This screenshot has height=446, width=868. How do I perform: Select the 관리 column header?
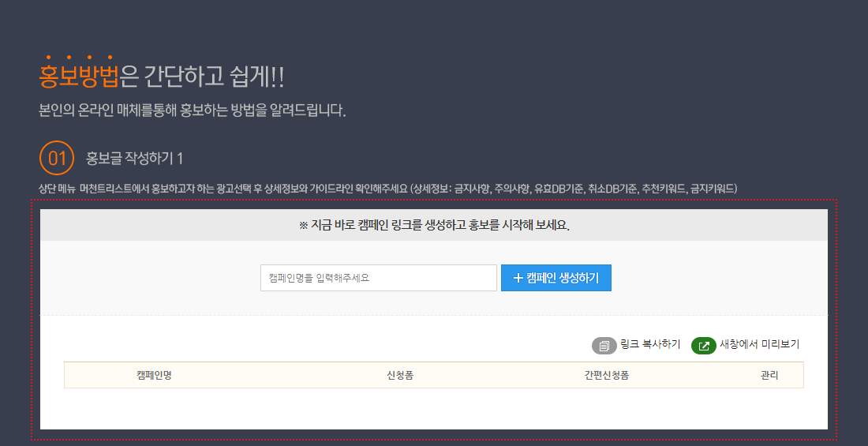[769, 375]
